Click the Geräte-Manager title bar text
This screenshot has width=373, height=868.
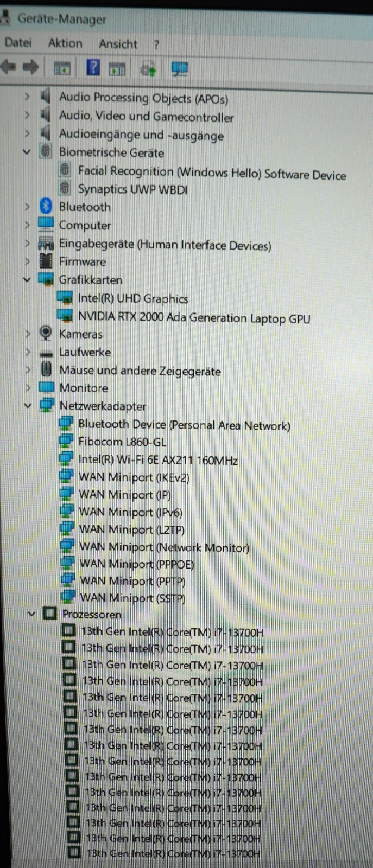coord(62,19)
